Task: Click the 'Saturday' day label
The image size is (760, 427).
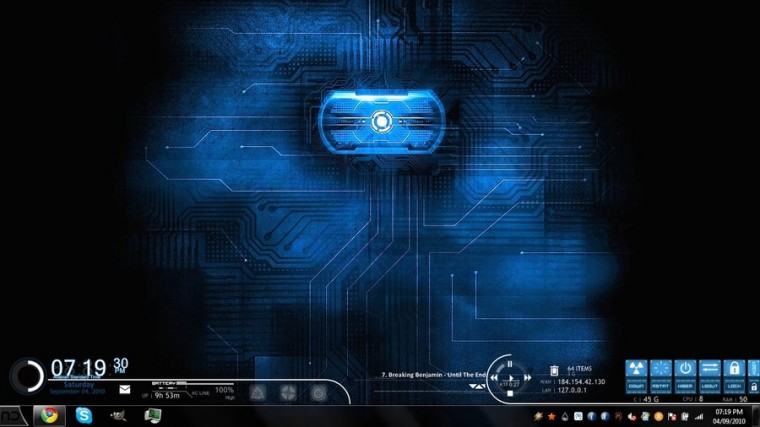Action: click(x=79, y=384)
